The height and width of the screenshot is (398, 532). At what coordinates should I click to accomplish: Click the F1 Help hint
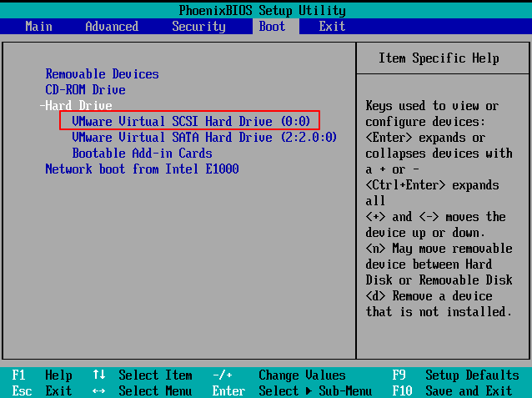[x=42, y=375]
